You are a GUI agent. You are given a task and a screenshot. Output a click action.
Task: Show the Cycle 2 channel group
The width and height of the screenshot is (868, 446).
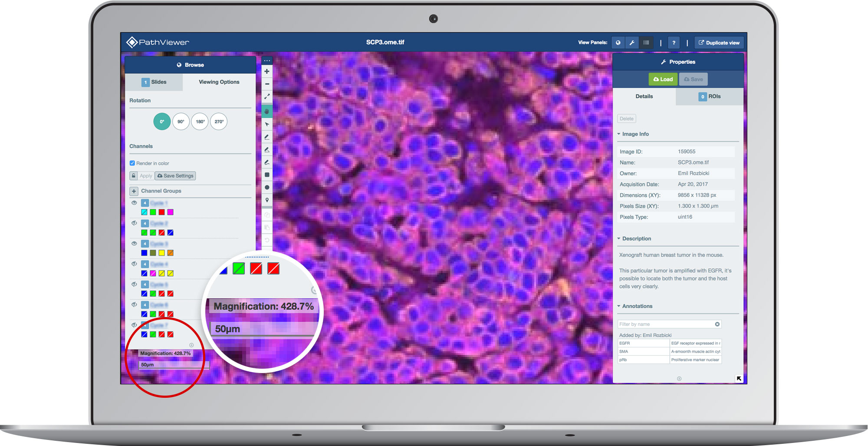click(x=134, y=223)
